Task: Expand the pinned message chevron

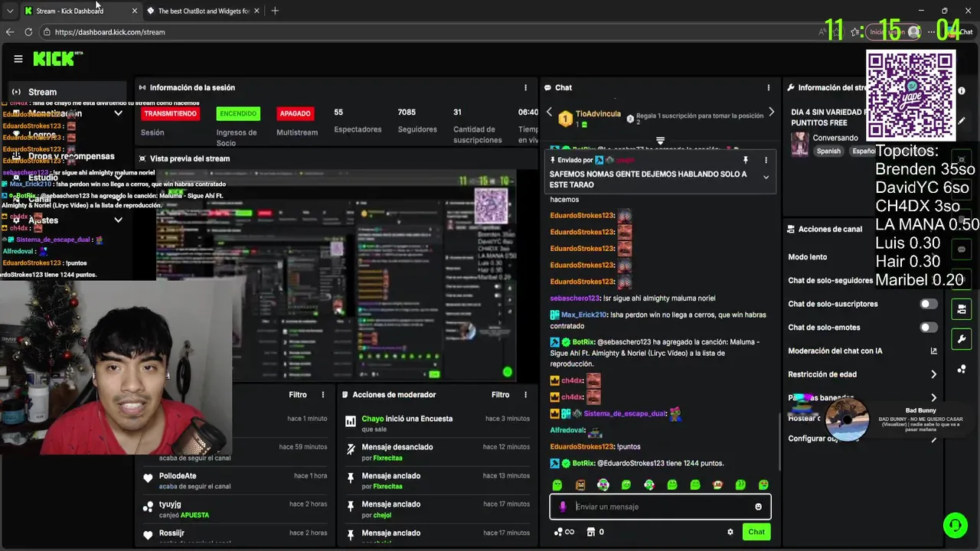Action: [766, 178]
